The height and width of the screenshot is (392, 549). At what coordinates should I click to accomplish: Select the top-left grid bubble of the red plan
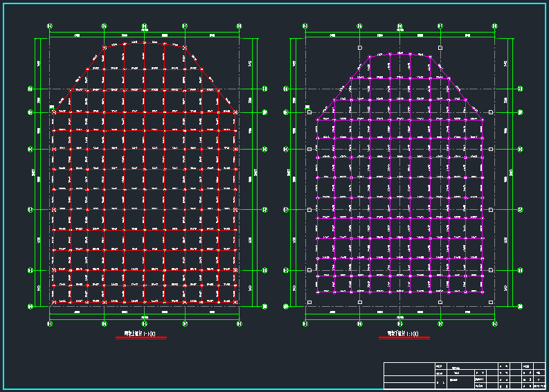pos(50,26)
